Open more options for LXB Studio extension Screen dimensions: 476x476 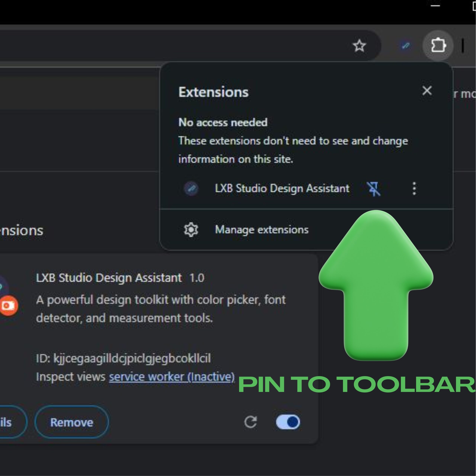pyautogui.click(x=414, y=189)
